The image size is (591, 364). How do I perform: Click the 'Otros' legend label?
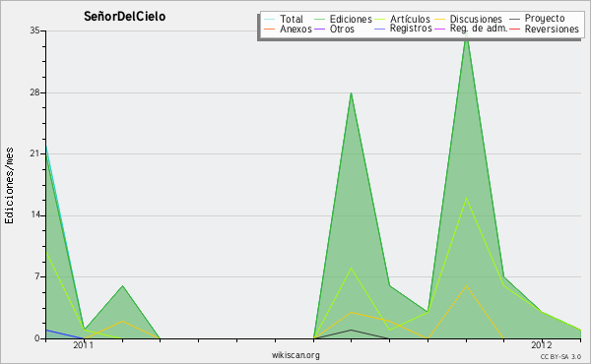(342, 29)
